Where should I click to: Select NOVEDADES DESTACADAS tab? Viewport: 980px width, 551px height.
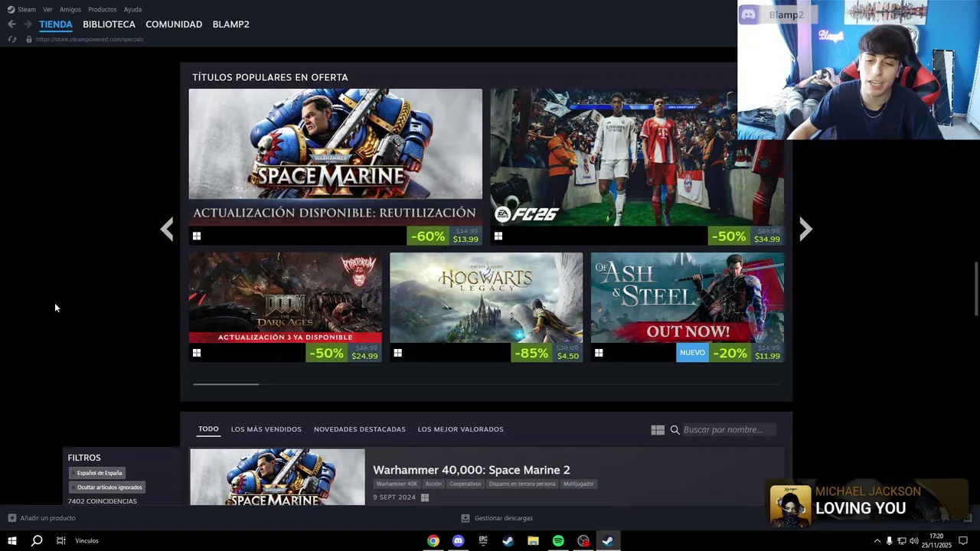359,429
